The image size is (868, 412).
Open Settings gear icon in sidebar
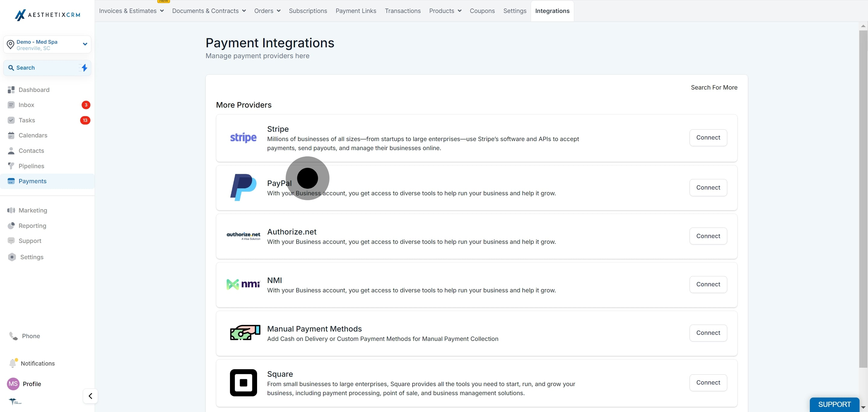[x=12, y=257]
